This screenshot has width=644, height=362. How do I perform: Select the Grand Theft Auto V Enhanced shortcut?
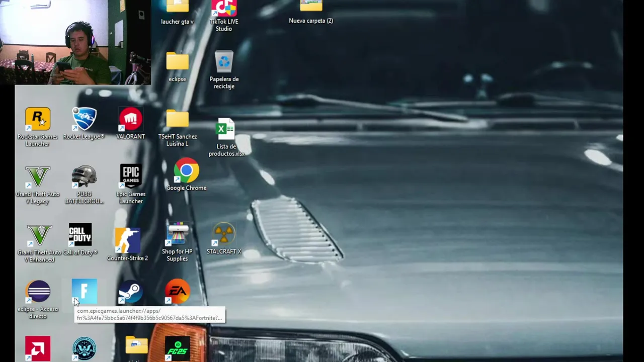click(x=39, y=235)
